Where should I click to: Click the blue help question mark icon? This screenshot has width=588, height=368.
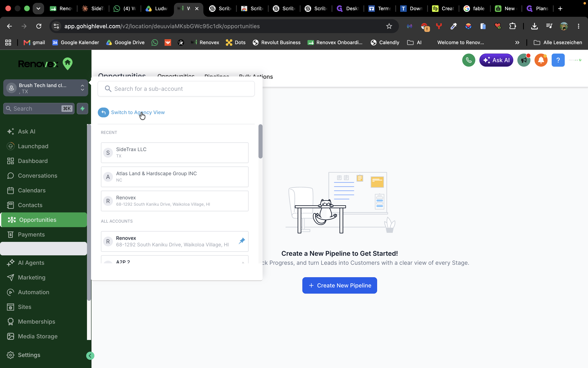click(x=558, y=60)
